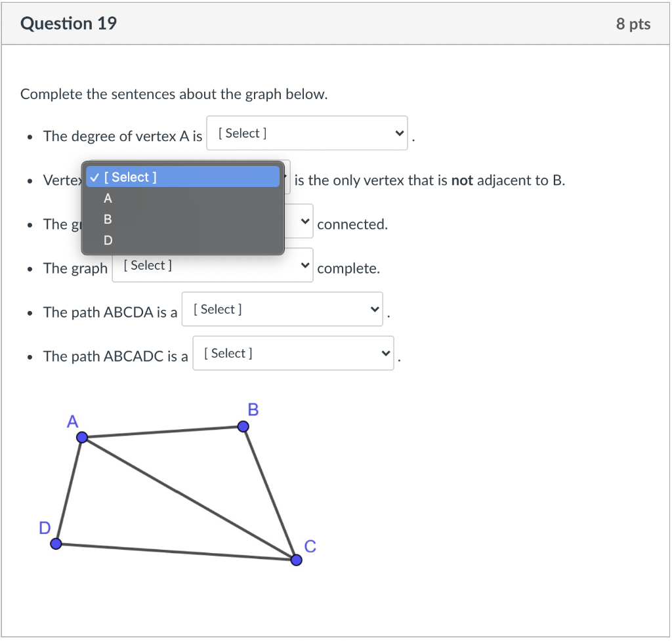Viewport: 672px width, 641px height.
Task: Choose option D in the open list
Action: pyautogui.click(x=183, y=240)
